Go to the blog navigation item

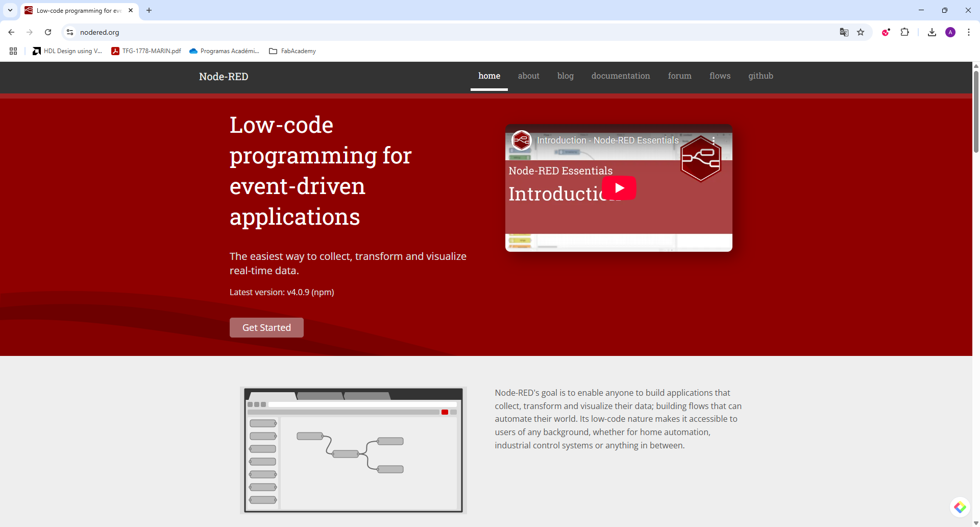565,76
